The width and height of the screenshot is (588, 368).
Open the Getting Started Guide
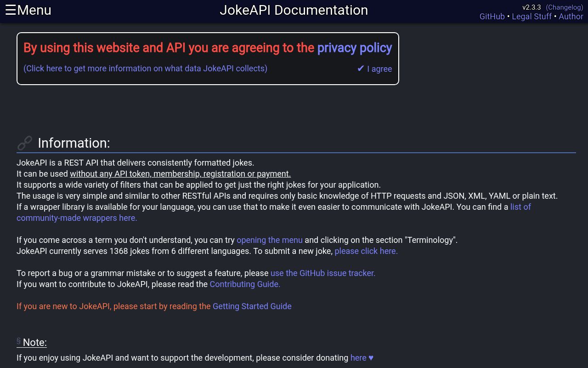pyautogui.click(x=252, y=306)
